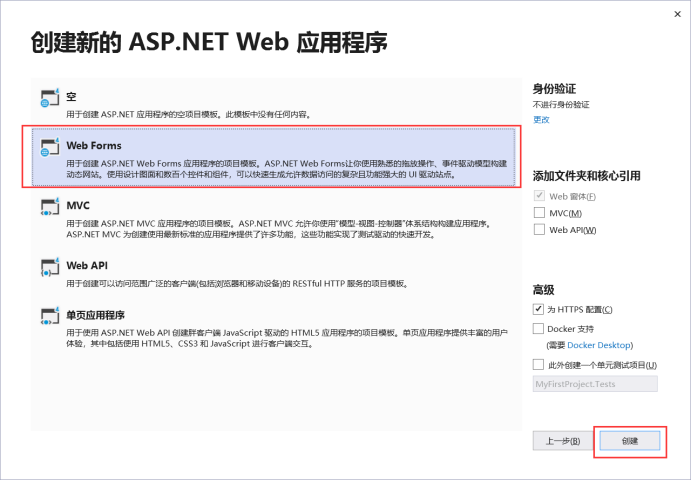Click the 添加文件夹和核心引用 heading
Viewport: 692px width, 480px height.
coord(587,176)
